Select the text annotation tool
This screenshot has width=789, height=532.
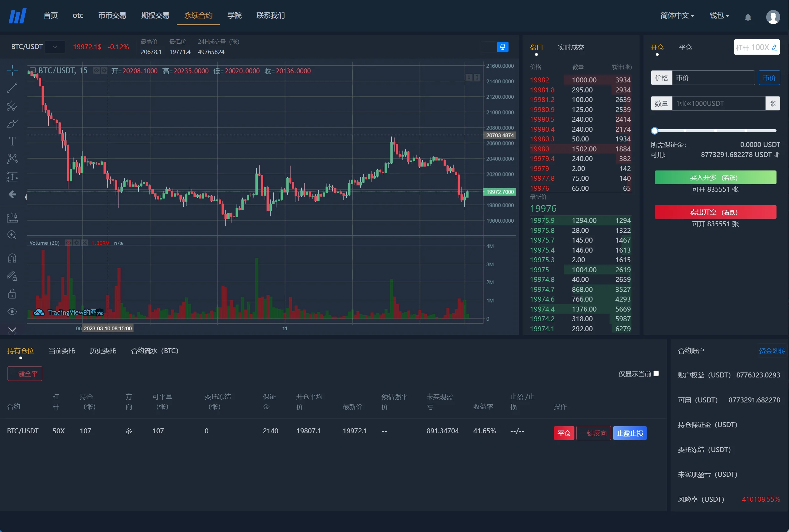(12, 141)
